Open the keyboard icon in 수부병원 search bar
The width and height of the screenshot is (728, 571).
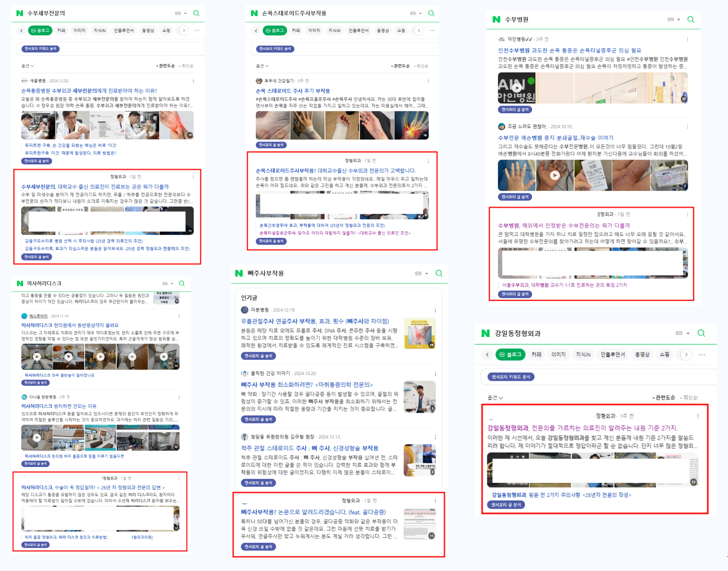click(x=671, y=19)
